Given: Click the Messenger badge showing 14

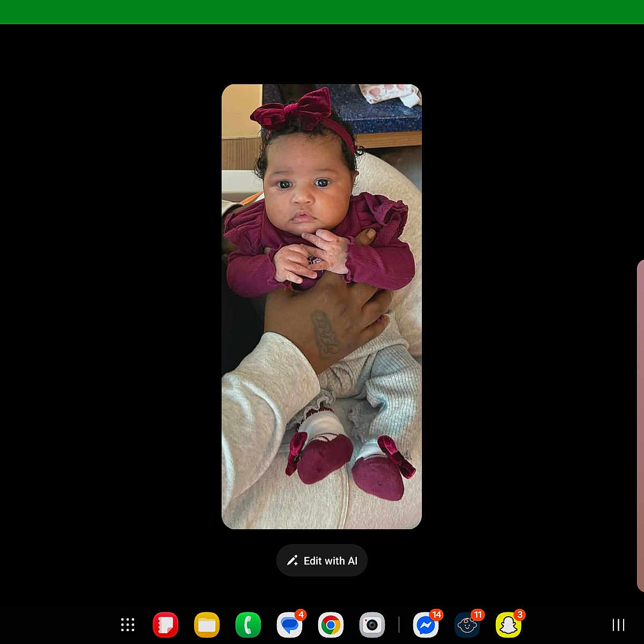Looking at the screenshot, I should pyautogui.click(x=436, y=614).
